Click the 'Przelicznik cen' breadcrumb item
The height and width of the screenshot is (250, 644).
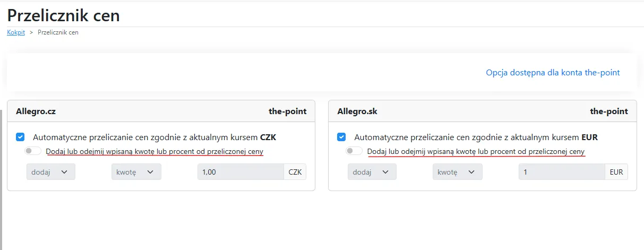coord(58,32)
